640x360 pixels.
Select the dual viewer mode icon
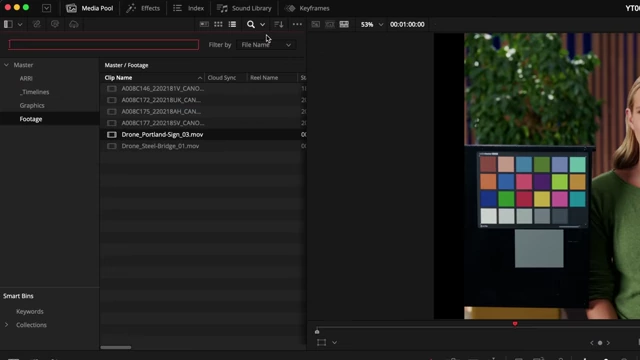tap(344, 24)
